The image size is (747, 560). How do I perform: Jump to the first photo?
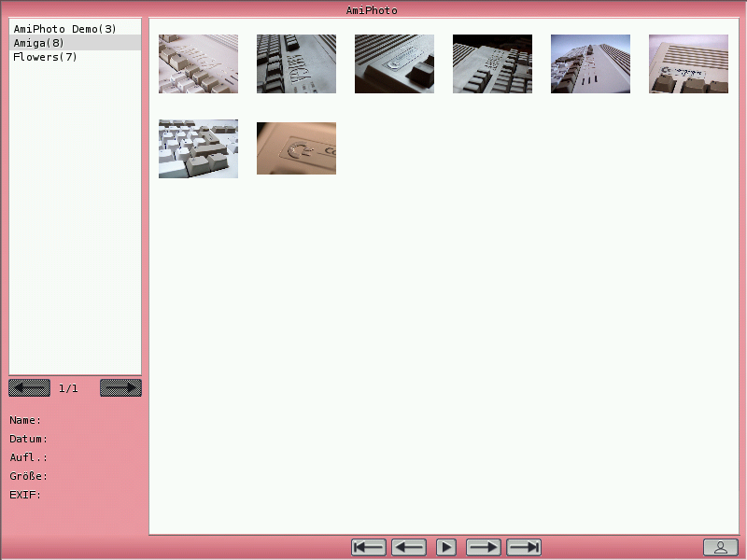pos(369,548)
